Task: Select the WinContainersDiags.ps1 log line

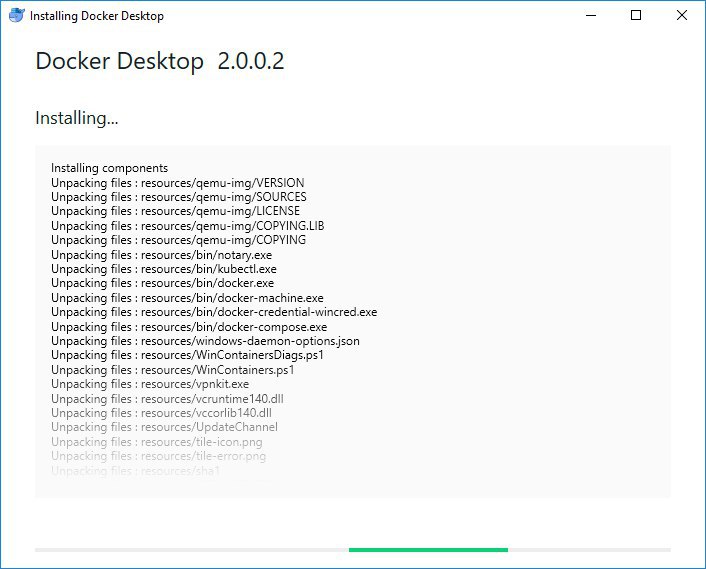Action: [x=187, y=355]
